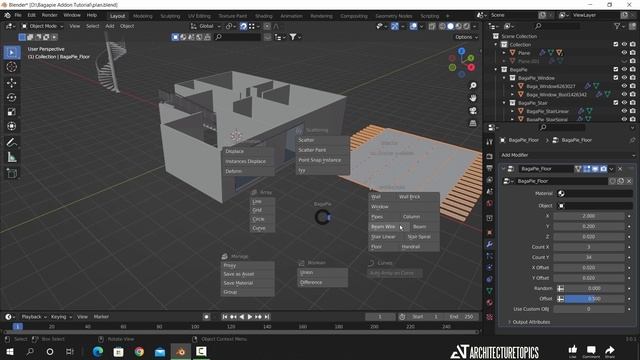The height and width of the screenshot is (360, 640).
Task: Click the pan view hand icon
Action: tap(473, 98)
